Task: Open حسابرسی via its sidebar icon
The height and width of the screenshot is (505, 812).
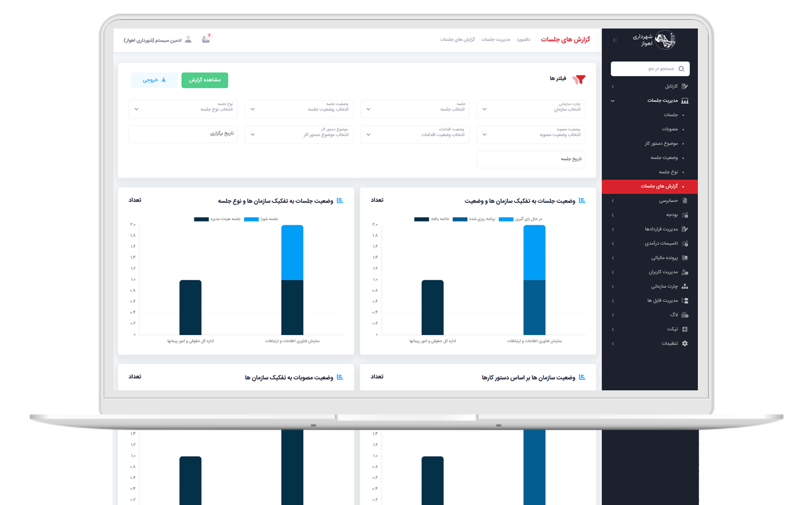Action: click(685, 201)
